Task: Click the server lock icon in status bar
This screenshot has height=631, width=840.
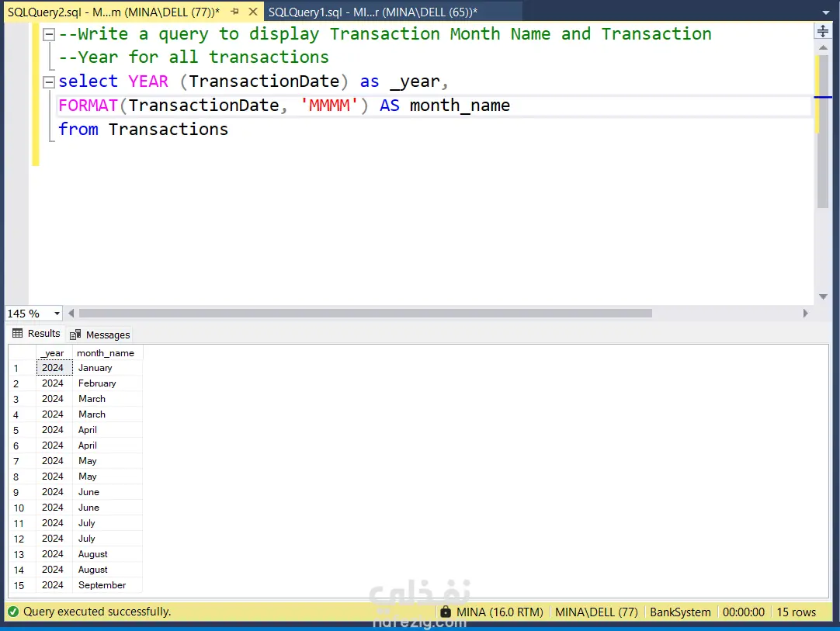Action: point(445,611)
